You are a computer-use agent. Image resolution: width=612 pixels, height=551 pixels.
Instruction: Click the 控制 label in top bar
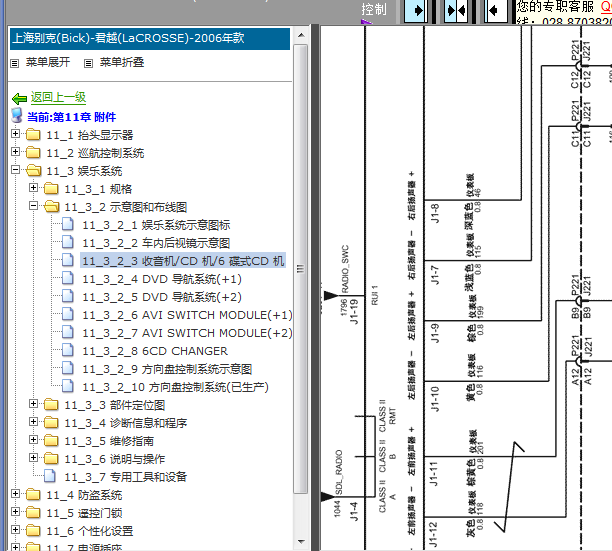(x=374, y=9)
